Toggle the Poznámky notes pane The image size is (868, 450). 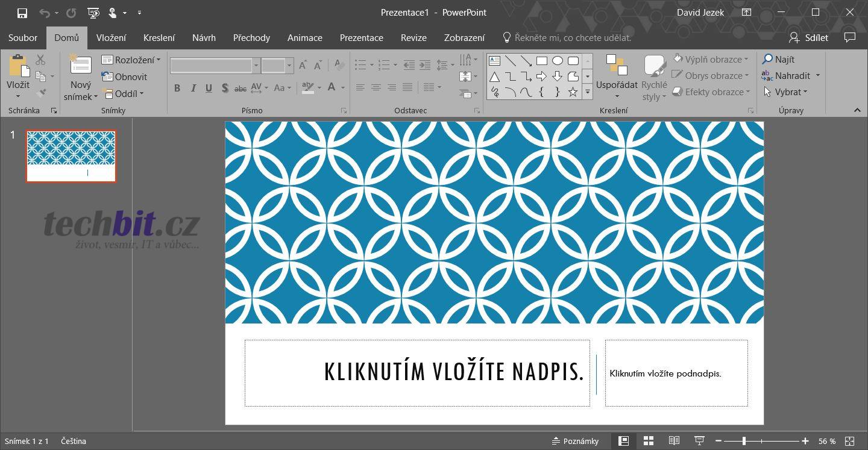pos(575,441)
